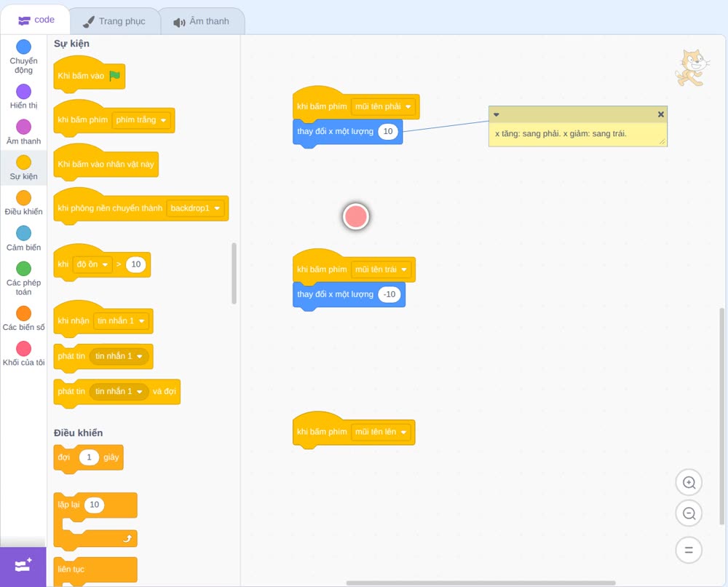
Task: Open the mũi tên phải key dropdown
Action: tap(383, 106)
